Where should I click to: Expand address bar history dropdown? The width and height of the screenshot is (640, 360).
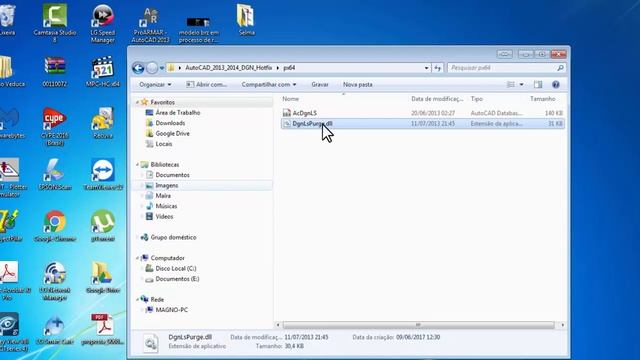(427, 68)
